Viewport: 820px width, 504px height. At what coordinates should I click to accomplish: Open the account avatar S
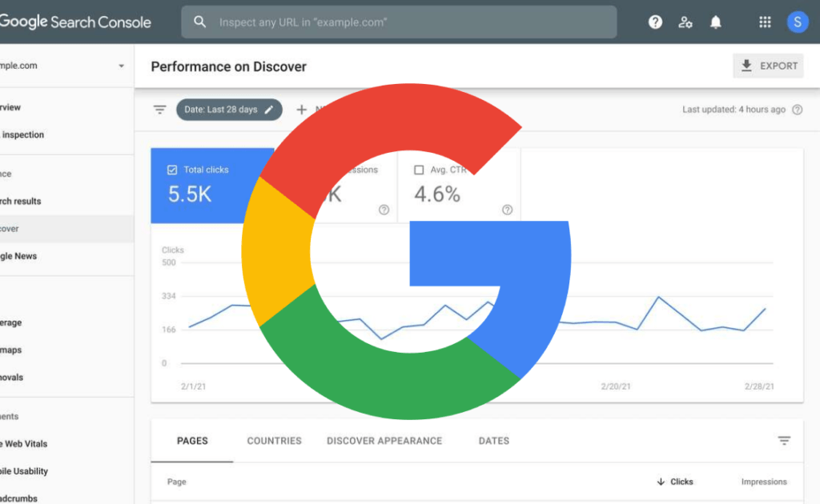click(x=797, y=22)
